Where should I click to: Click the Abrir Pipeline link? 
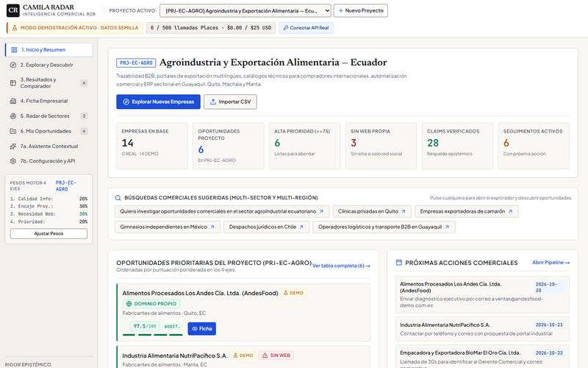(x=551, y=263)
